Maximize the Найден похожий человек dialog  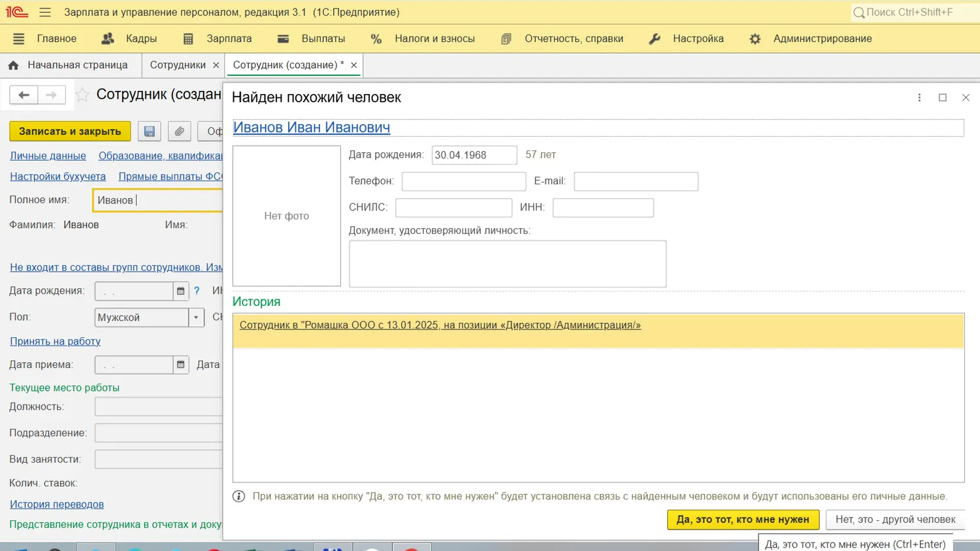pyautogui.click(x=943, y=97)
